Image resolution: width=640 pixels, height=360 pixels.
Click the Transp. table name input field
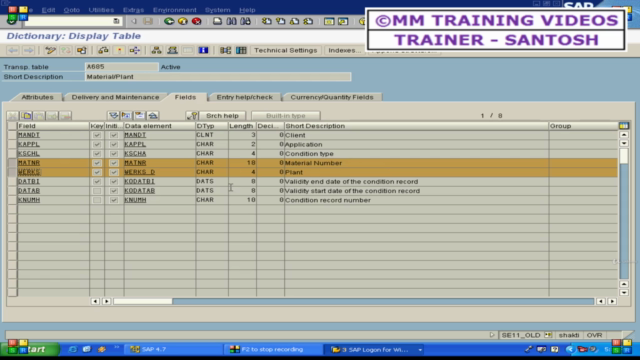[121, 67]
